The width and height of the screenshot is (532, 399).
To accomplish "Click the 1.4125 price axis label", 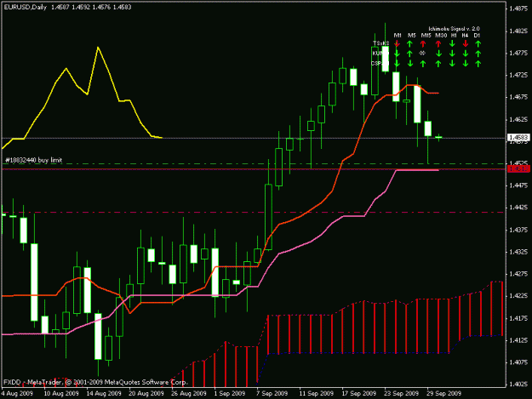I will coord(518,340).
